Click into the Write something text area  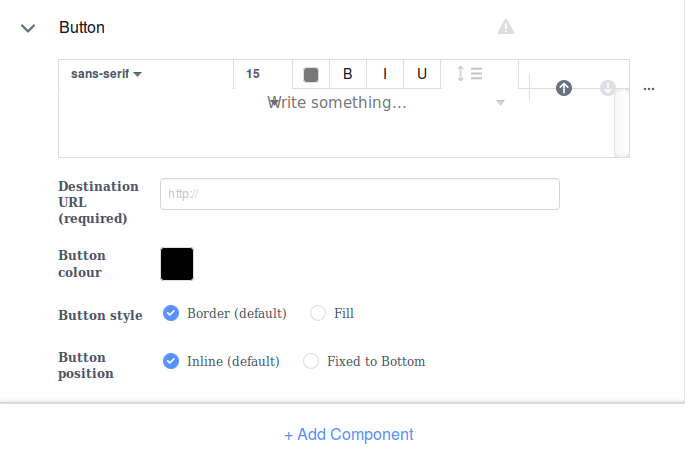[x=336, y=125]
